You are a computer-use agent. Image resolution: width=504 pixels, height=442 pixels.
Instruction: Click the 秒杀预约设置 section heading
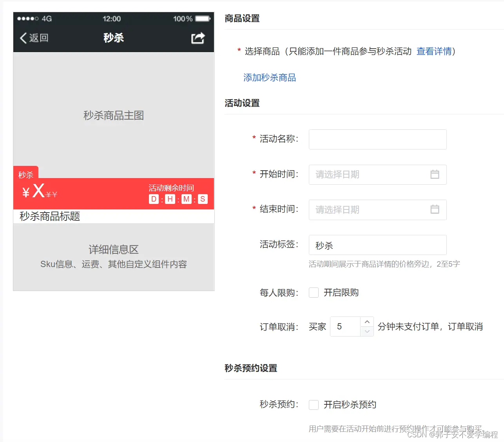point(251,368)
